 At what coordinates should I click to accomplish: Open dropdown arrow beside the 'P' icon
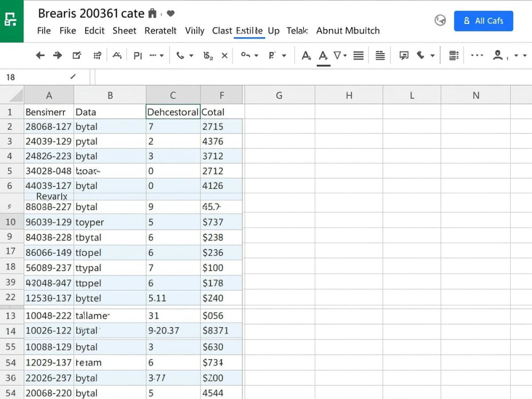pyautogui.click(x=284, y=55)
